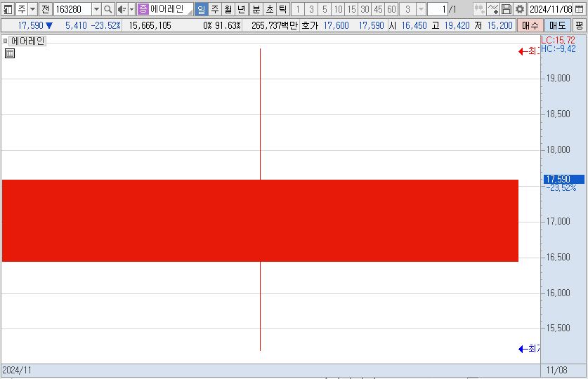This screenshot has height=379, width=588.
Task: Click the blue 17,590 price axis tag
Action: coord(563,180)
